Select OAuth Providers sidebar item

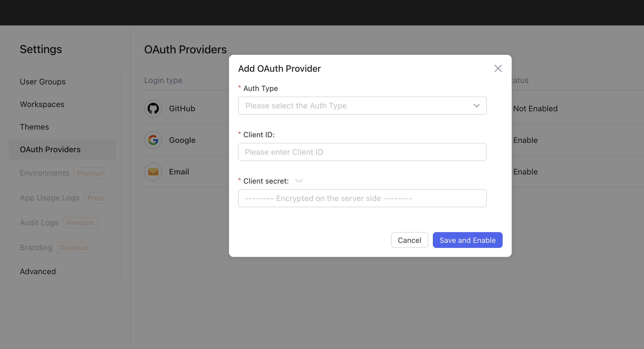(50, 149)
